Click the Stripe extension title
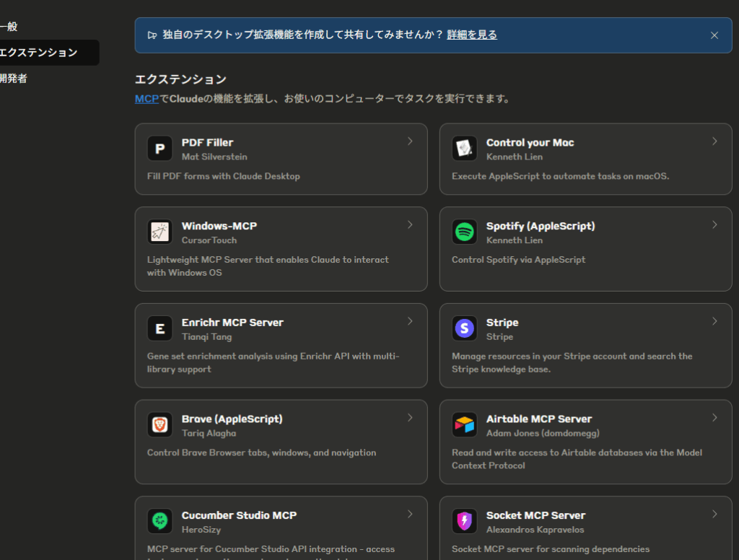 [x=502, y=323]
